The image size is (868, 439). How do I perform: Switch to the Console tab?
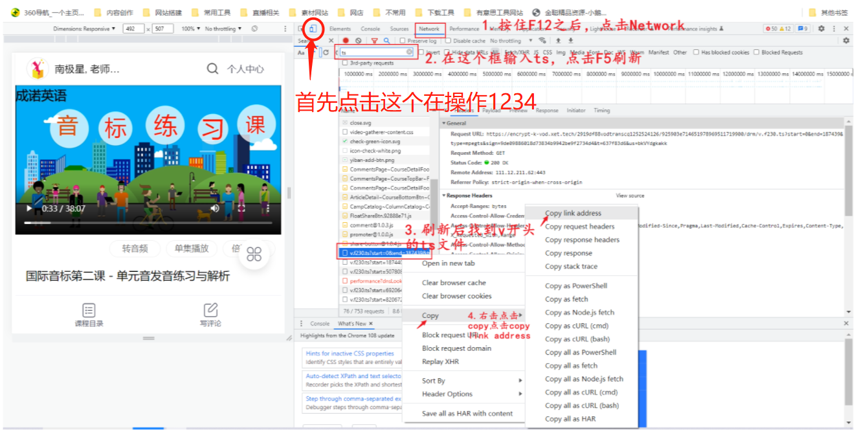pos(370,28)
